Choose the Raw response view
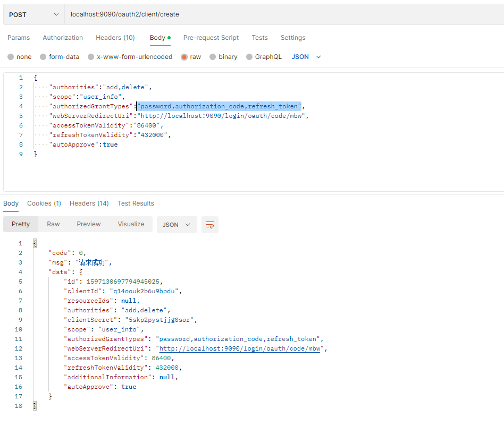 pos(53,224)
